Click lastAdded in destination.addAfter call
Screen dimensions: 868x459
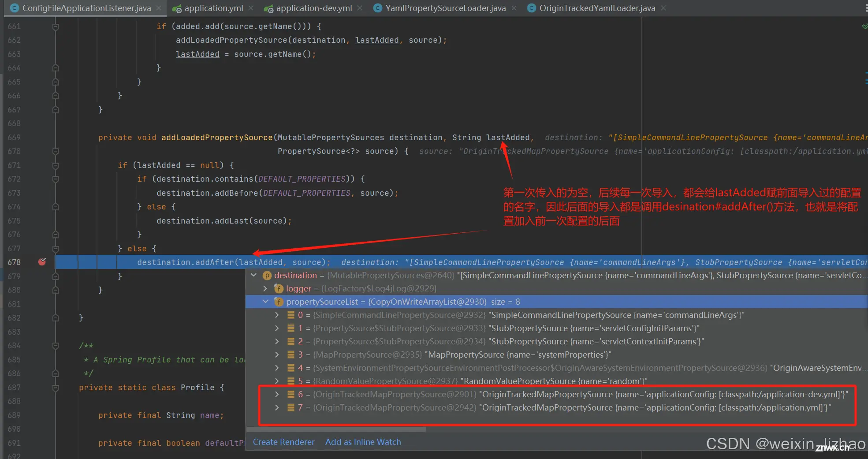coord(261,262)
